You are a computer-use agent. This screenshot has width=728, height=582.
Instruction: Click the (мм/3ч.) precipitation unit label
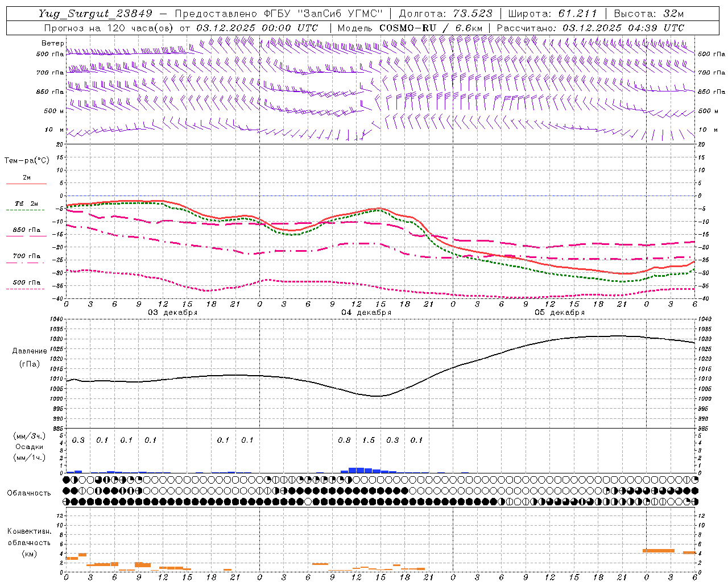tap(29, 436)
